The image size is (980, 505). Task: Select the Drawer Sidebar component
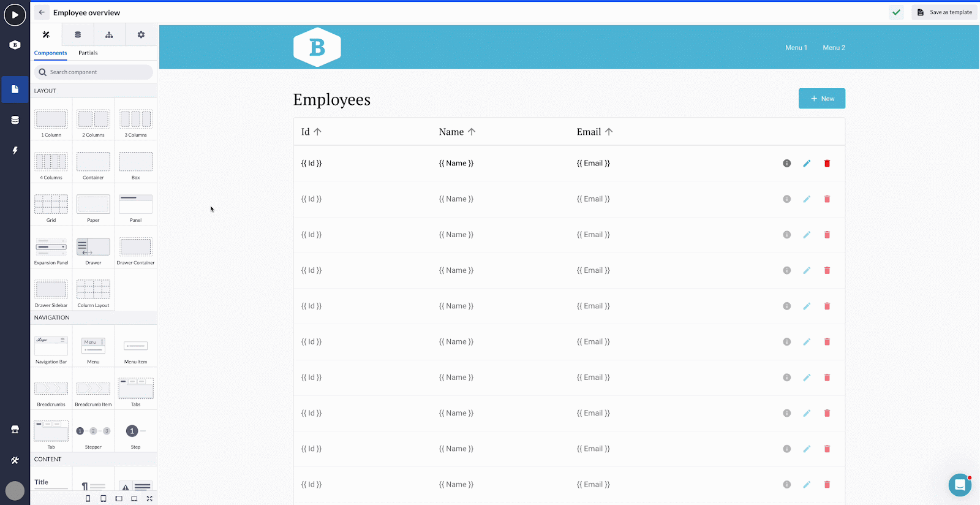51,290
